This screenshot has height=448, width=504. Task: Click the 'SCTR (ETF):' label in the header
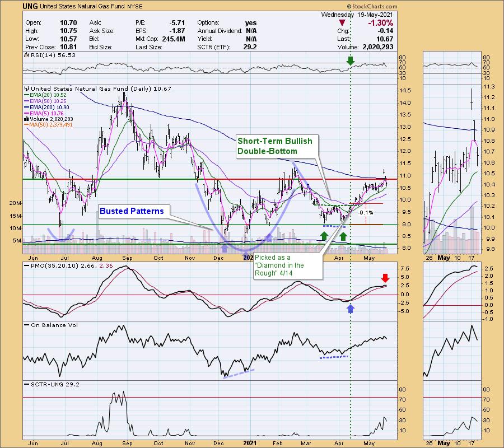point(213,47)
